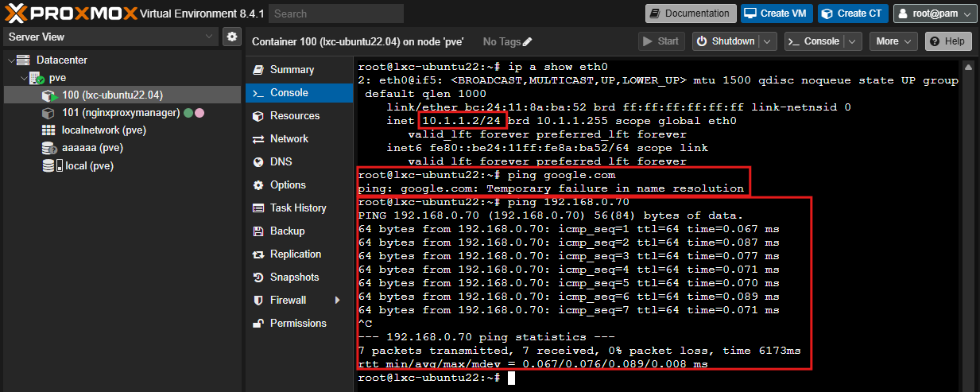This screenshot has width=980, height=392.
Task: Edit tags with the pencil icon
Action: click(x=528, y=41)
